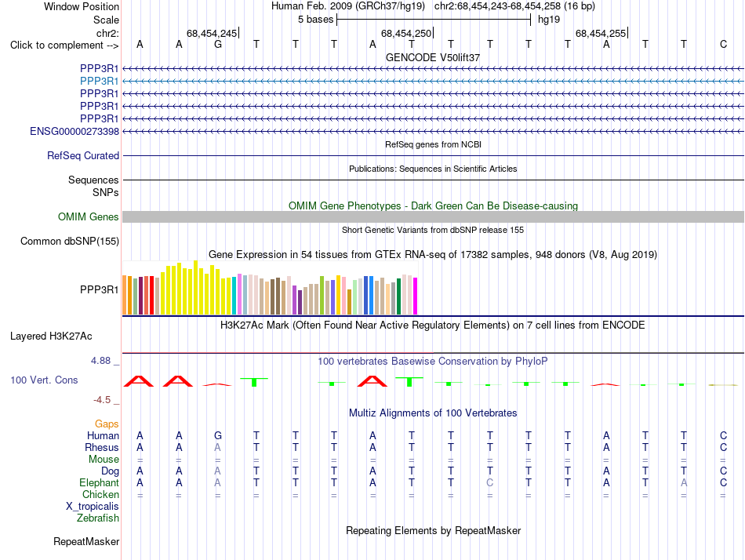Click the Chicken species label

tap(100, 495)
